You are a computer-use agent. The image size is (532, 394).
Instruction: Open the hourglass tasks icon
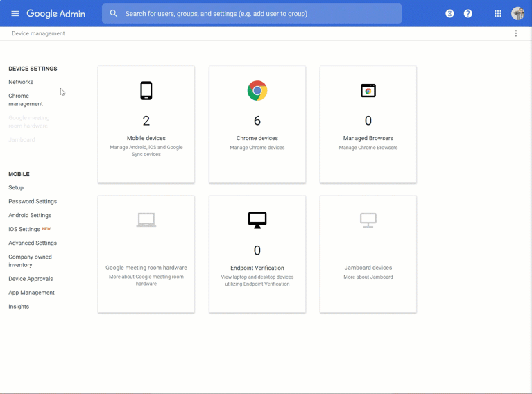coord(449,14)
